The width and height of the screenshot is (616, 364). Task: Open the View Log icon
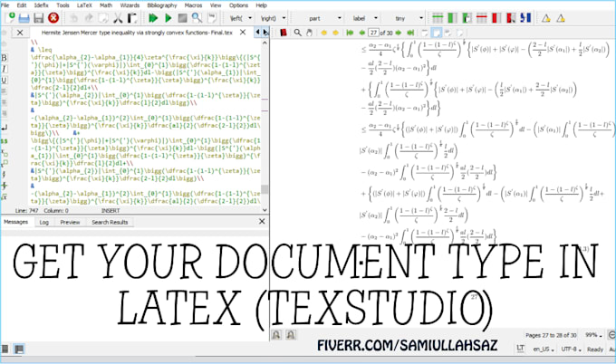[x=212, y=18]
